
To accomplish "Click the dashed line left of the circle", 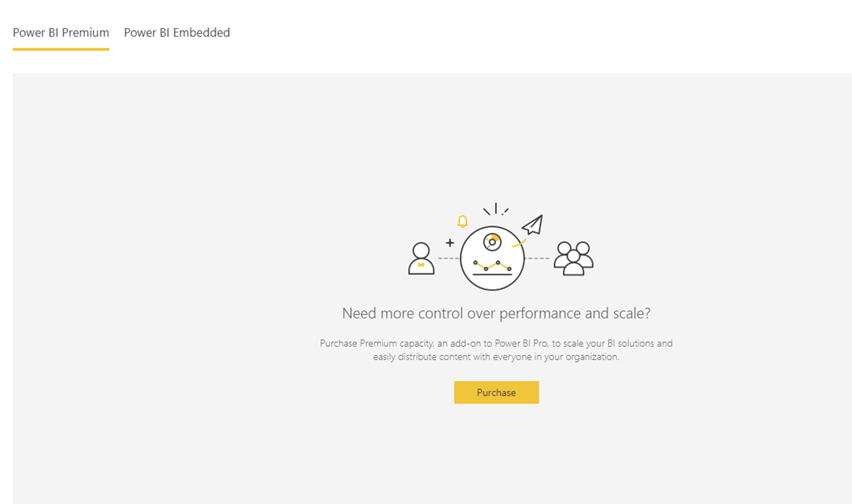I will (x=448, y=259).
